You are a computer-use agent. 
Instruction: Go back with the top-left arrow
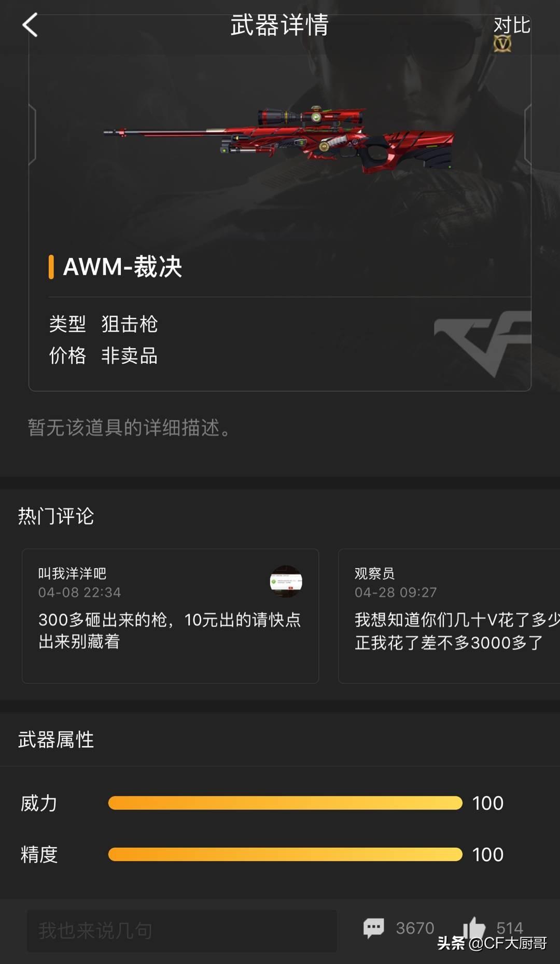click(x=30, y=25)
